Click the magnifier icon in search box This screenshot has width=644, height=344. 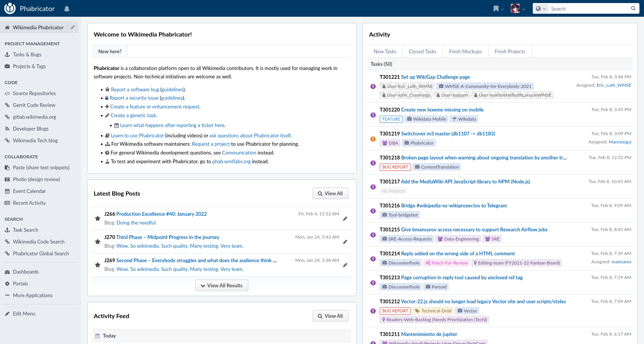(633, 8)
